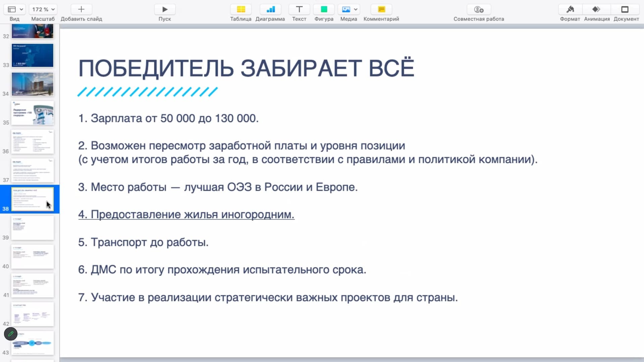Select slide 34 thumbnail with the building photo
644x362 pixels.
[33, 84]
